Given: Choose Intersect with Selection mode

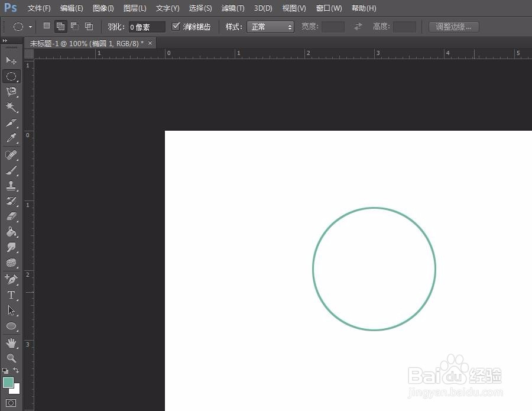Looking at the screenshot, I should pos(89,26).
